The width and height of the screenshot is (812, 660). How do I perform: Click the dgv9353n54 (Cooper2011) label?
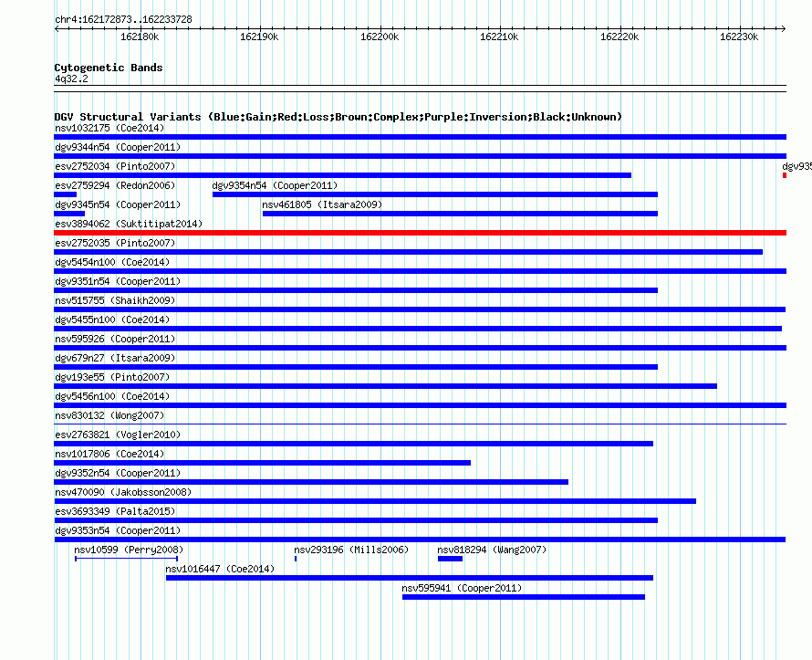pos(118,530)
